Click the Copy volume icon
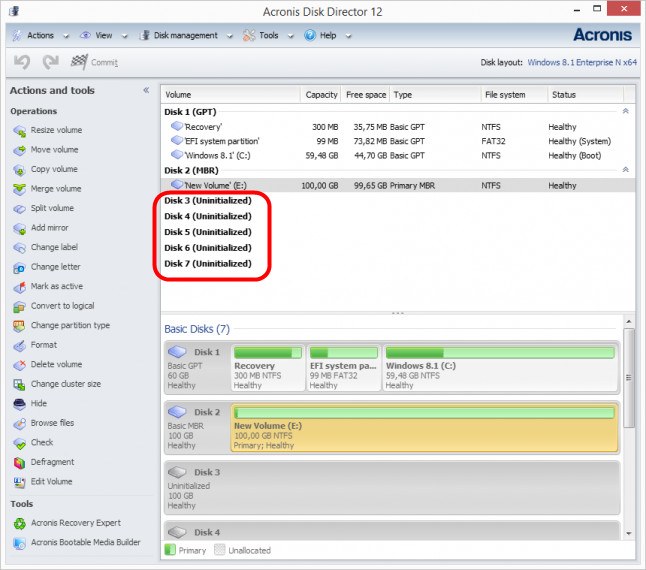 (19, 170)
